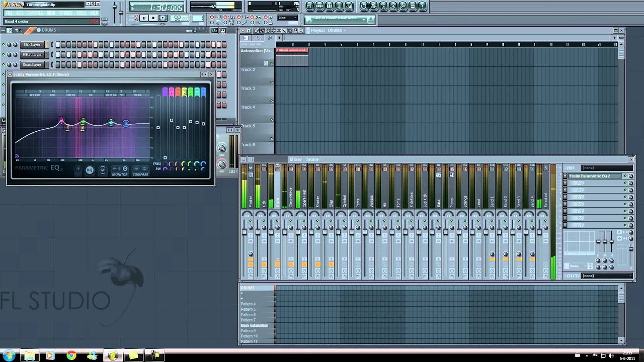Viewport: 644px width, 362px height.
Task: Toggle the HHatLayer channel mute LED
Action: pyautogui.click(x=4, y=55)
